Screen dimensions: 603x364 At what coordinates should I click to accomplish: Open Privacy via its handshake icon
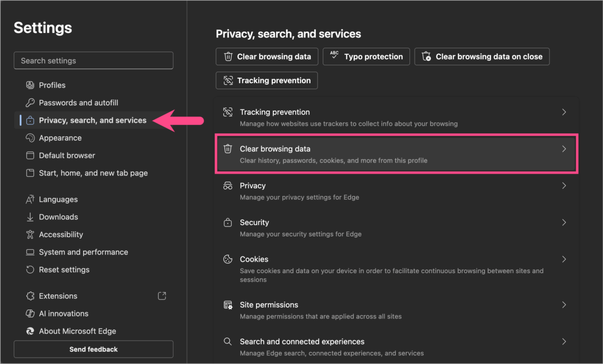click(x=228, y=186)
